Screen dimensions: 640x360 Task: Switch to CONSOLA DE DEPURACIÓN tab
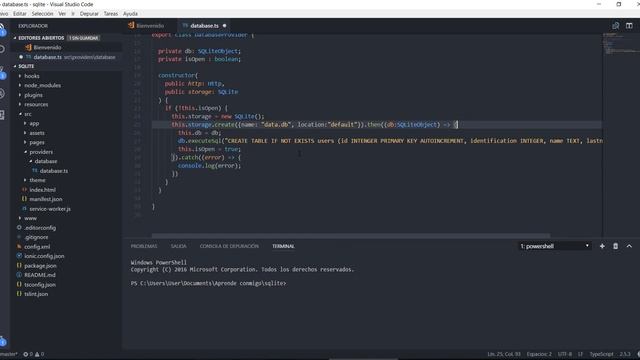pos(229,246)
